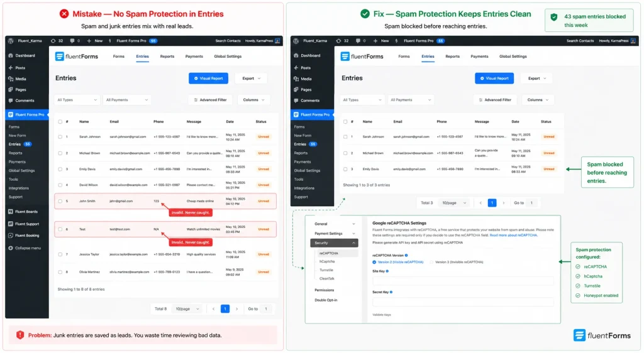This screenshot has width=644, height=353.
Task: Open Fluent Support icon in Mistake panel sidebar
Action: click(11, 224)
